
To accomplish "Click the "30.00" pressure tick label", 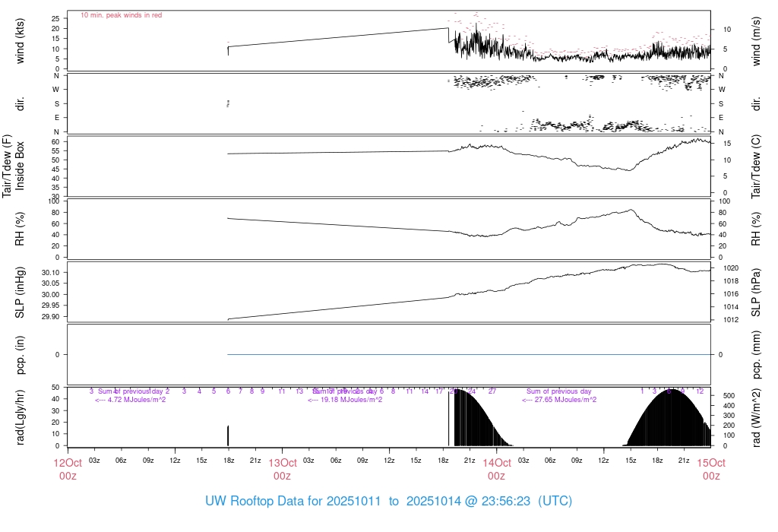I will point(51,294).
